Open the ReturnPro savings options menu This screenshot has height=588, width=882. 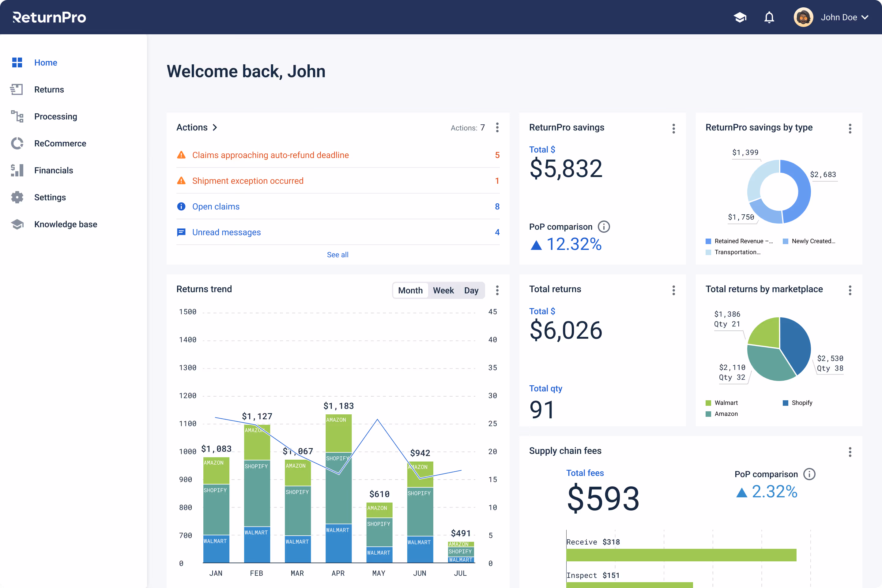click(673, 129)
